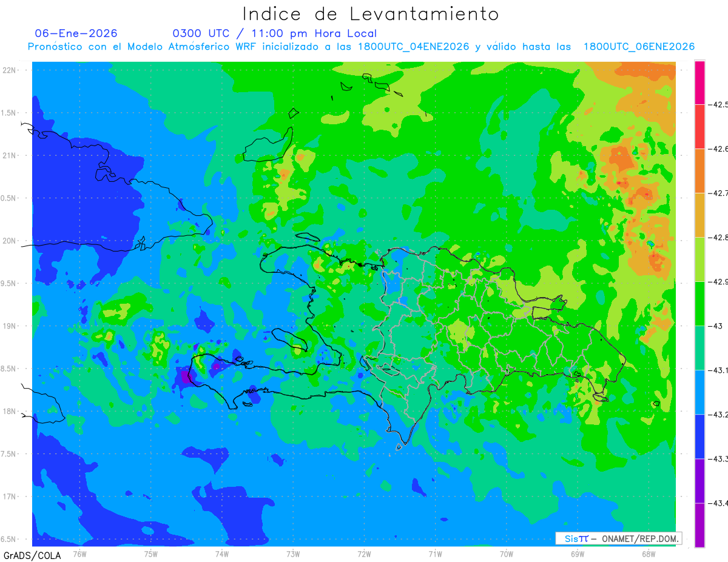Pick the gold swatch between -42.7 and -42.8

[x=699, y=215]
